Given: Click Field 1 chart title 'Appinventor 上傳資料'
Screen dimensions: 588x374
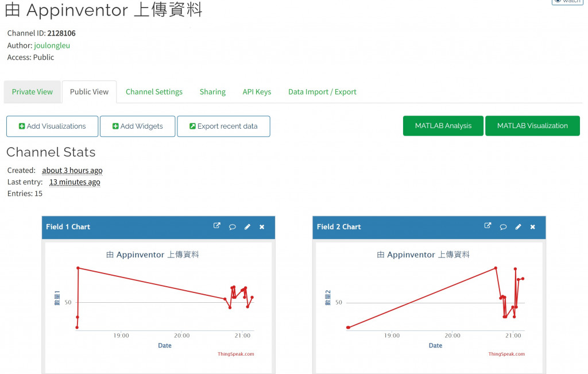Looking at the screenshot, I should (x=152, y=255).
